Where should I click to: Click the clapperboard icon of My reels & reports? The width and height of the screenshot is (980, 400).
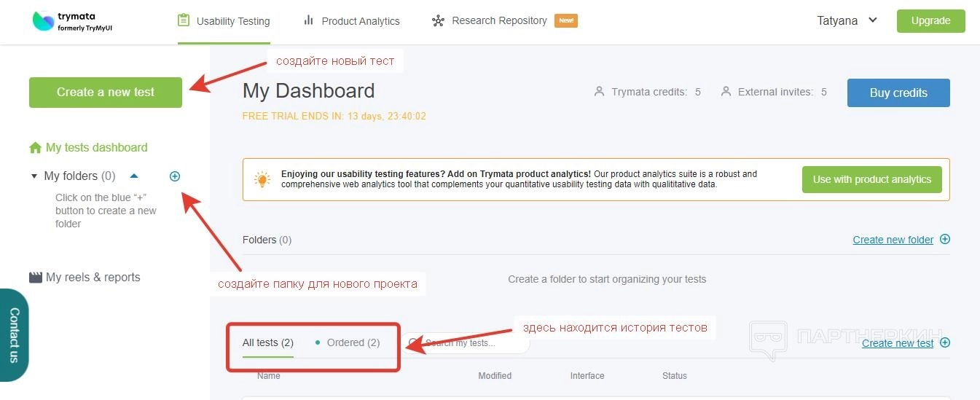point(35,278)
